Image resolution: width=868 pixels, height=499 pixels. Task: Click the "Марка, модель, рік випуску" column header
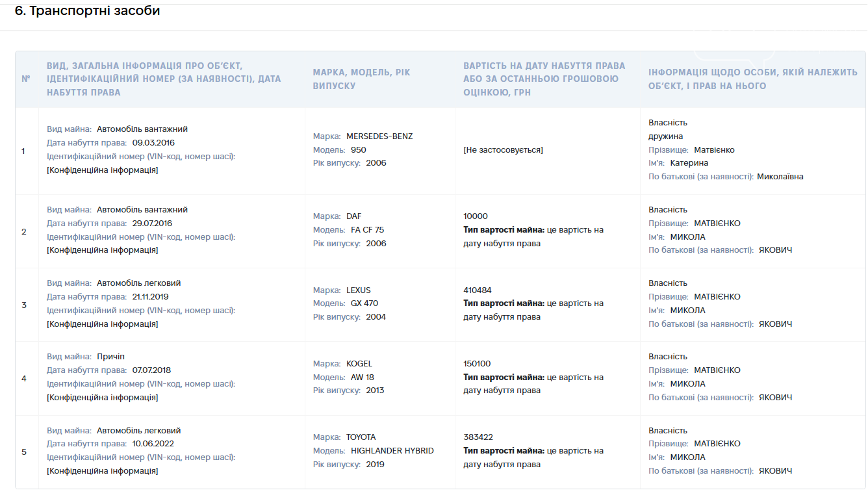[x=362, y=79]
